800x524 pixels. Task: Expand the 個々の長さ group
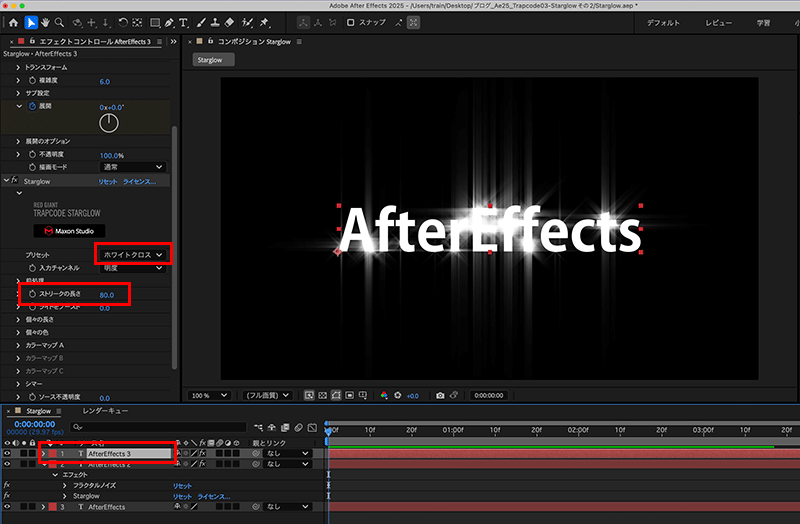(18, 319)
